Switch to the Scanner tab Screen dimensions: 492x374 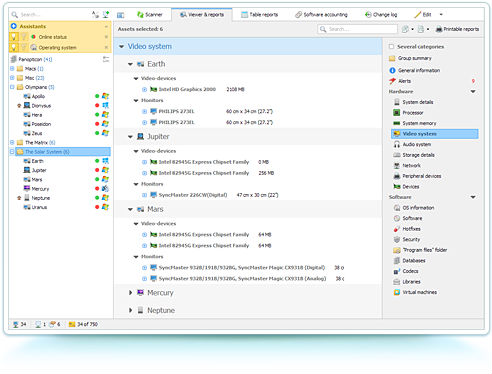(149, 15)
